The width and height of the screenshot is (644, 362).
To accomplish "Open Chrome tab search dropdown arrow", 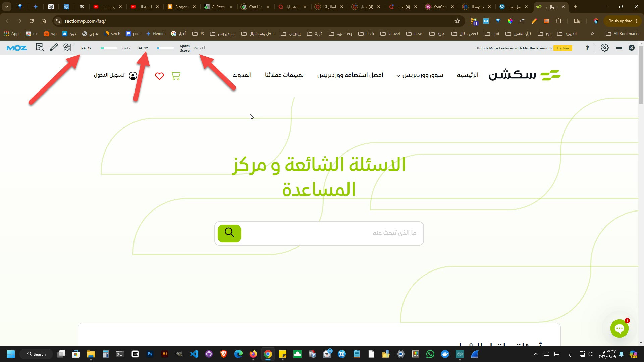I will click(x=6, y=7).
